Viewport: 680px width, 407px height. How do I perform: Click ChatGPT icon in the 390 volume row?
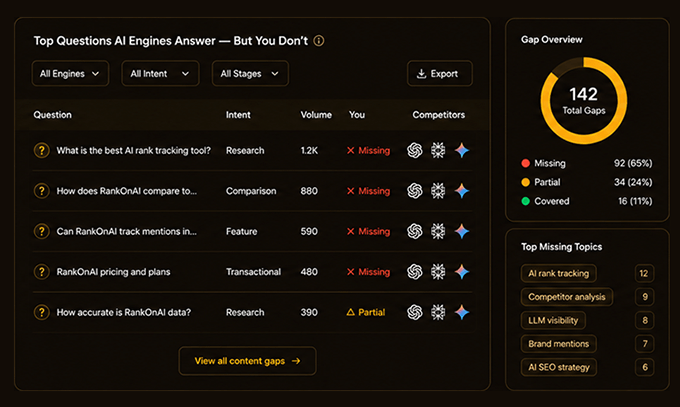415,312
